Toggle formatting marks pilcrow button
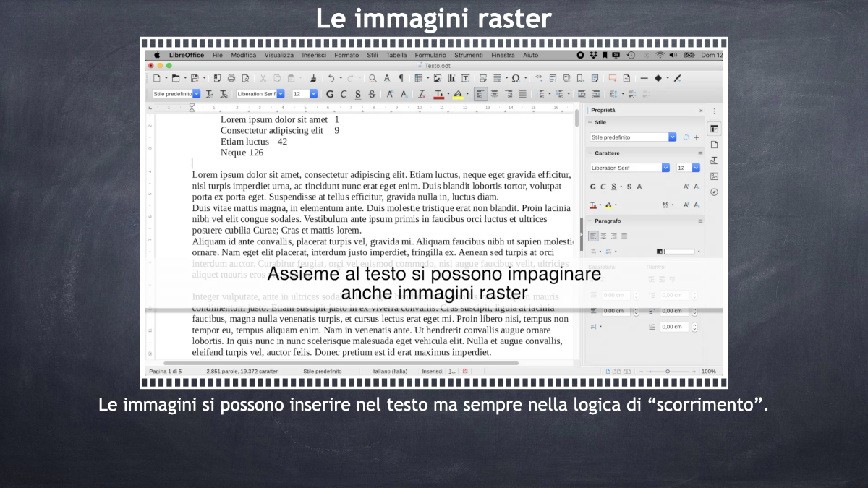Image resolution: width=868 pixels, height=488 pixels. [x=401, y=78]
